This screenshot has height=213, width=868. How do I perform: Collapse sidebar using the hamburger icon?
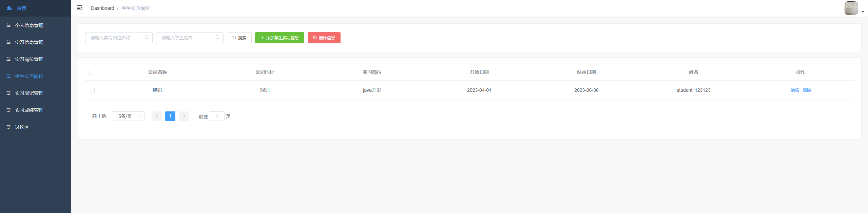pyautogui.click(x=80, y=8)
